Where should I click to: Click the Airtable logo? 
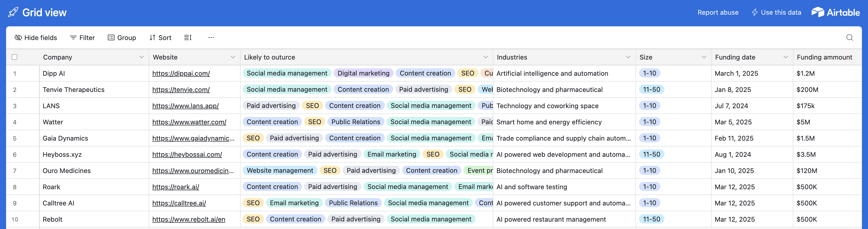[x=836, y=12]
